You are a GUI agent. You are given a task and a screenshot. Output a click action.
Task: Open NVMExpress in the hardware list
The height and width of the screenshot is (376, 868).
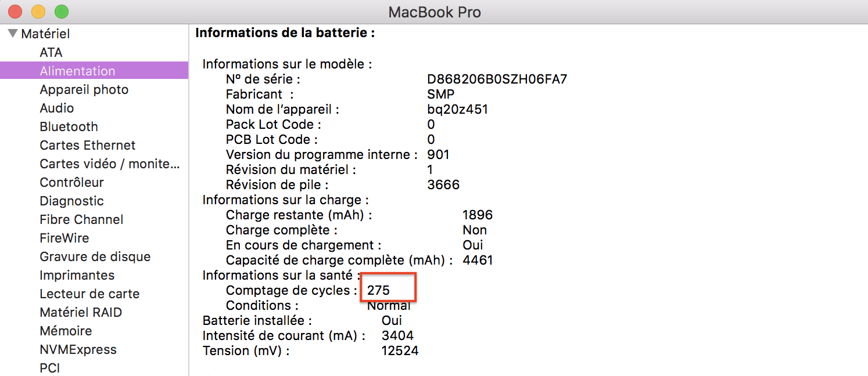point(78,349)
